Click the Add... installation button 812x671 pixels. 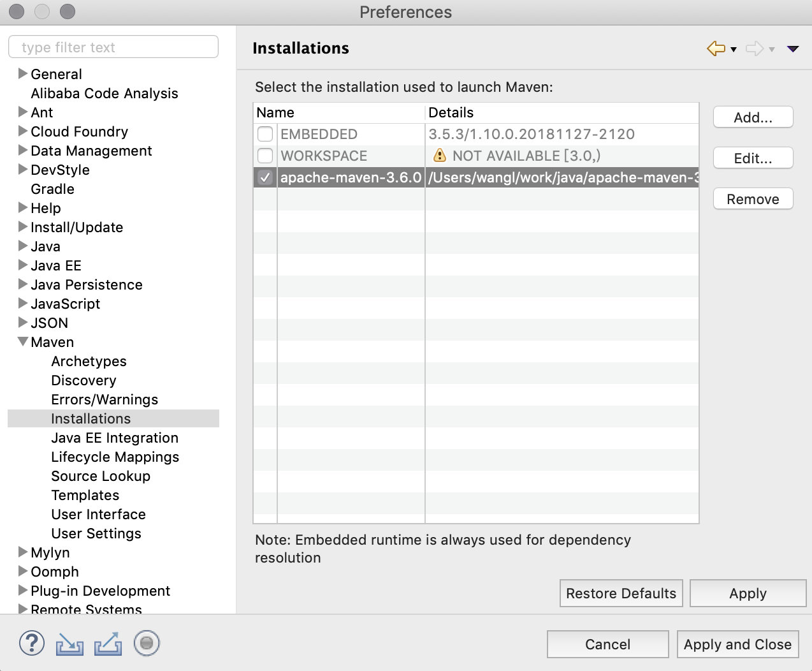[x=753, y=117]
